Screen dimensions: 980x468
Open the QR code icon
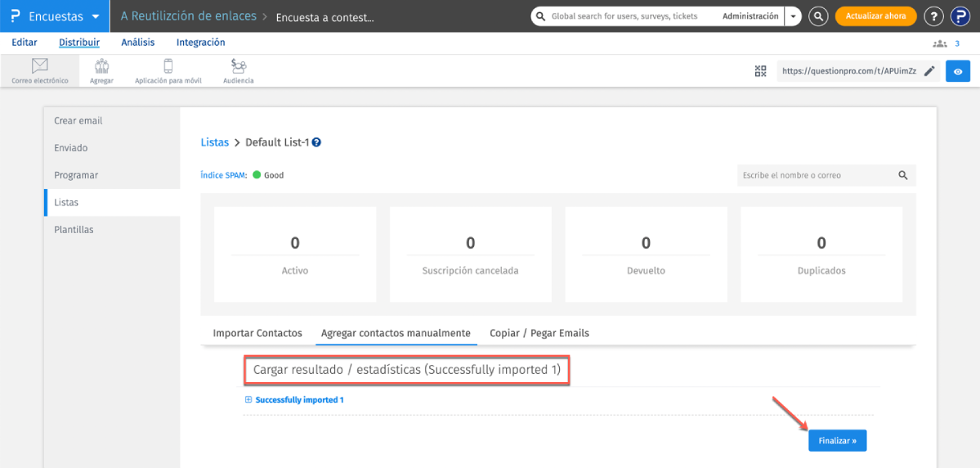pyautogui.click(x=761, y=71)
